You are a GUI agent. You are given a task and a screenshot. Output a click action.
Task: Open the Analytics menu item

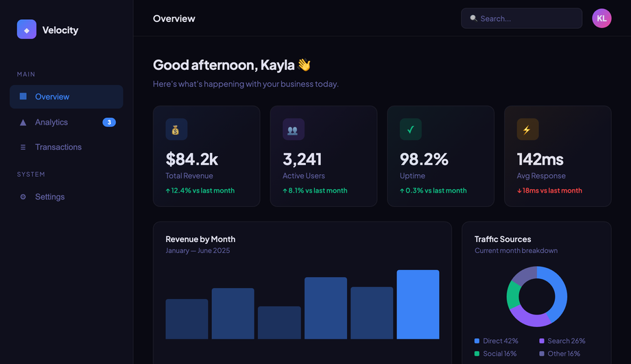point(67,122)
